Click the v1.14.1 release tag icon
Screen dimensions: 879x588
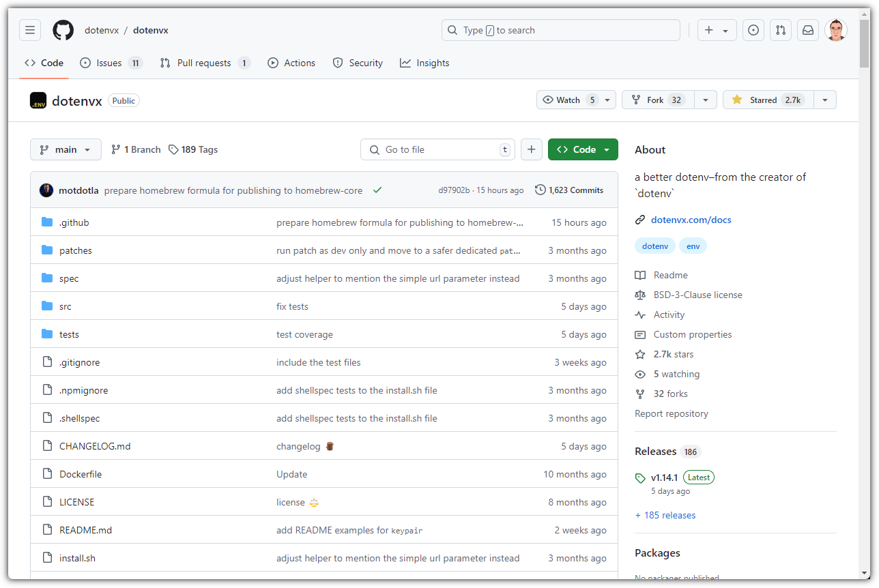click(640, 478)
